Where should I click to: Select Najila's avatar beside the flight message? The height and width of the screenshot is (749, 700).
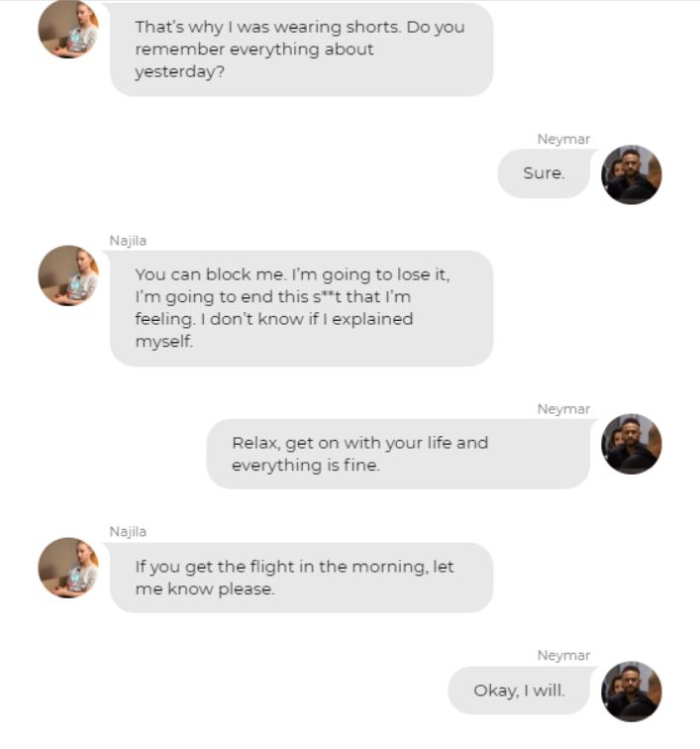point(67,568)
